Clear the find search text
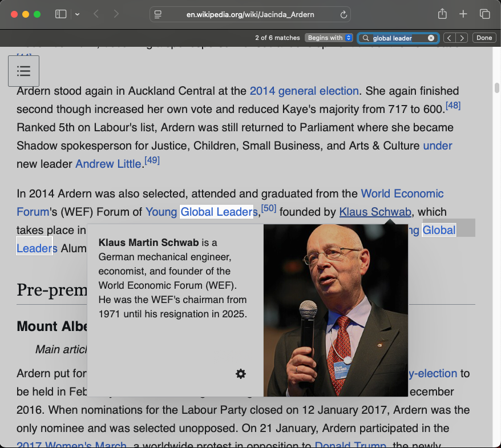Screen dimensions: 501x448 (x=431, y=38)
